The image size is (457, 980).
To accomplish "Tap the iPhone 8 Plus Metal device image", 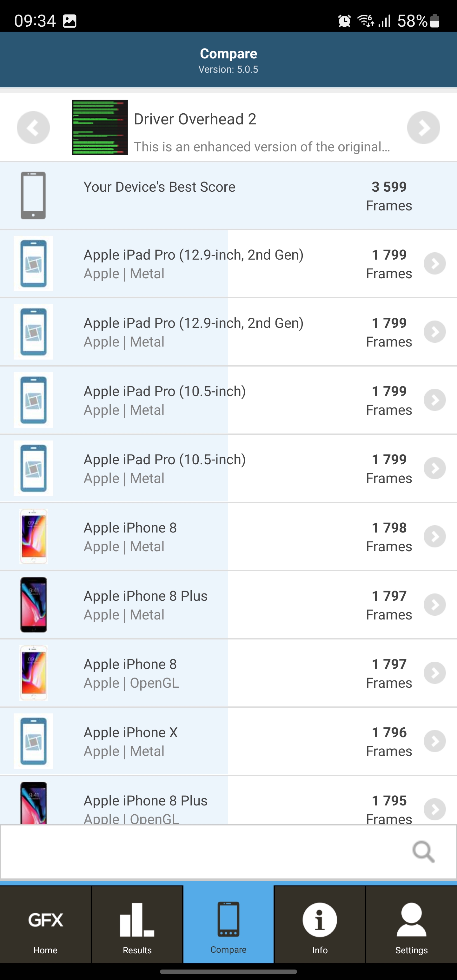I will click(34, 605).
